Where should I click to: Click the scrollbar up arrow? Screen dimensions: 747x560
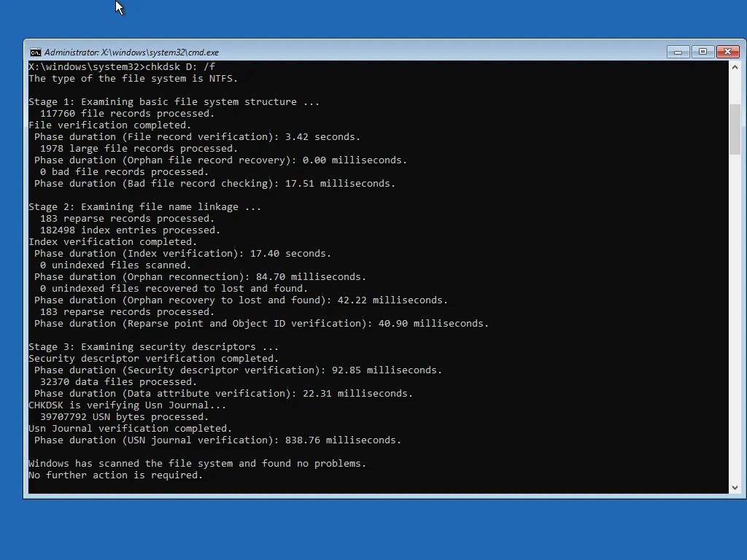[735, 67]
